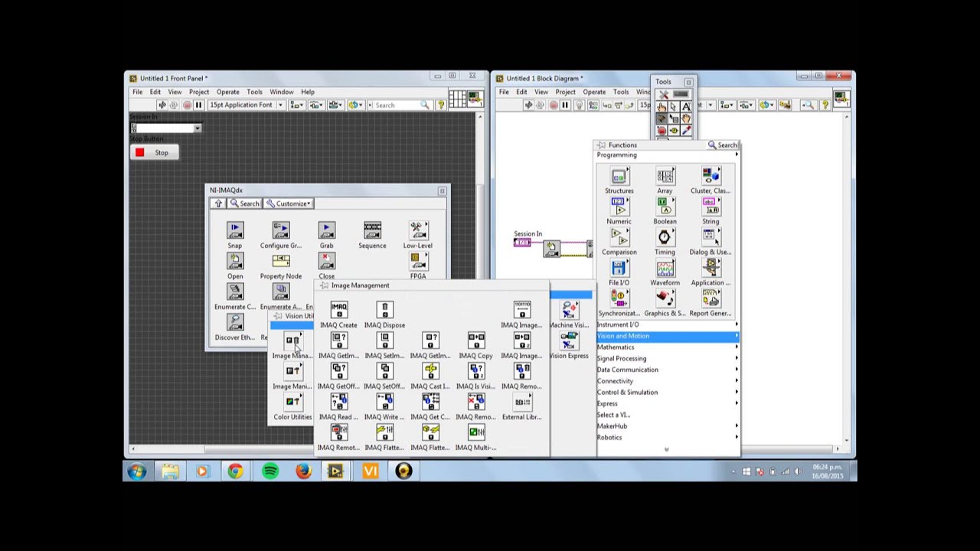Pick the IMAQ Copy function
This screenshot has height=551, width=980.
(476, 341)
